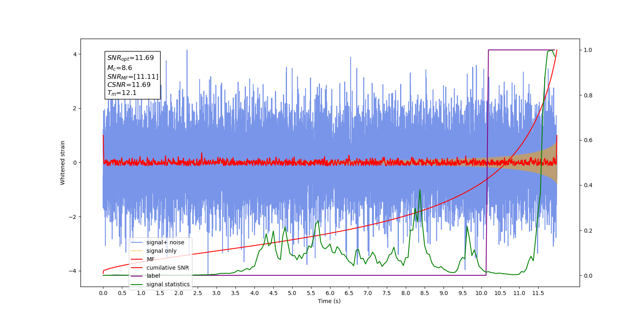Click the 4.5 tick on the time axis

(x=273, y=293)
